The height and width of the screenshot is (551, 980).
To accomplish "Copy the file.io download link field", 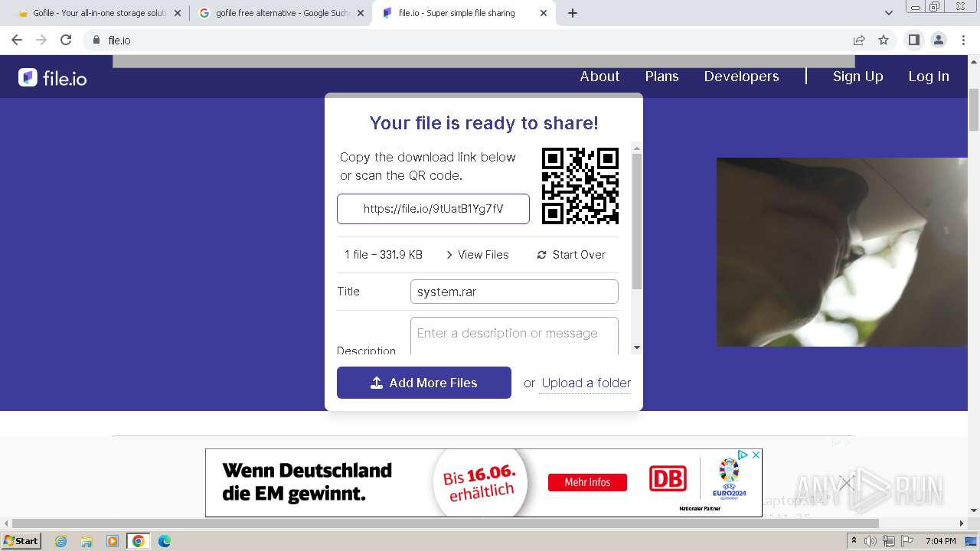I will pos(433,209).
